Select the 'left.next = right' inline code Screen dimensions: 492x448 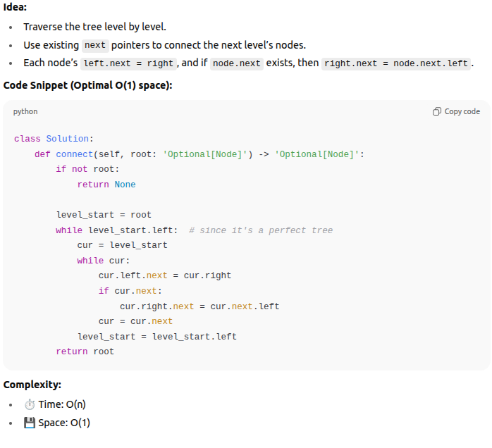pos(128,63)
